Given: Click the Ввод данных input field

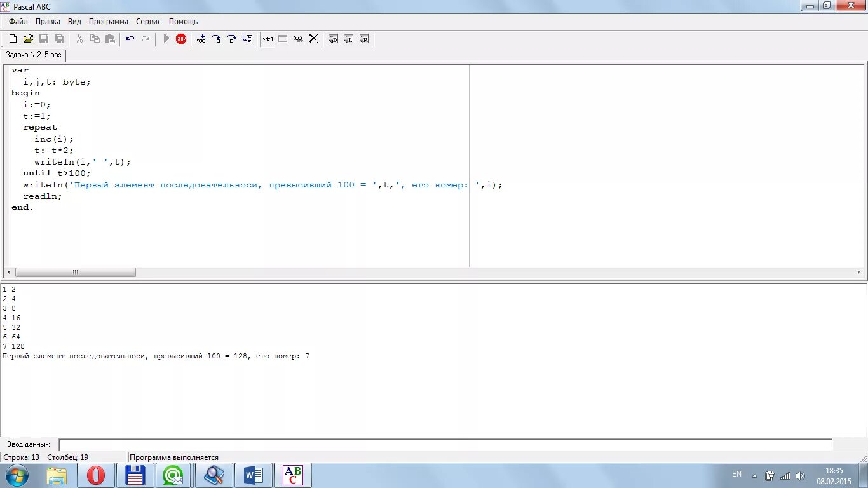Looking at the screenshot, I should (445, 445).
